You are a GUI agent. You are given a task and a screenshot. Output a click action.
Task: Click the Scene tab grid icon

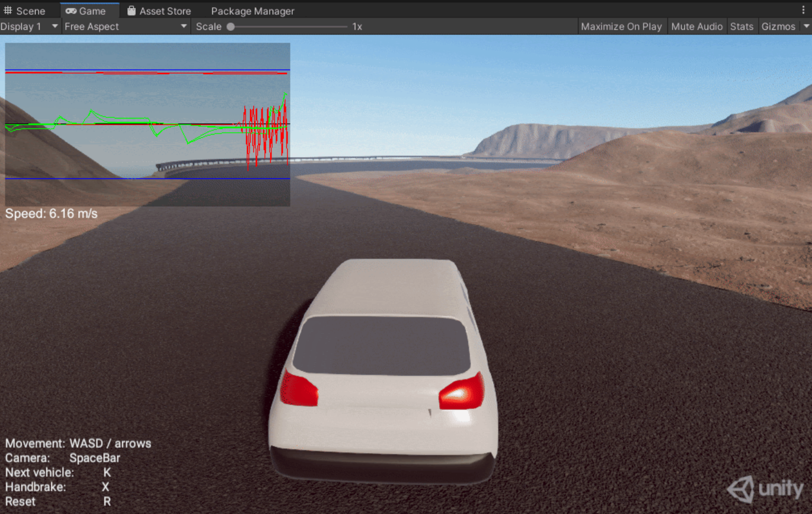(x=8, y=11)
